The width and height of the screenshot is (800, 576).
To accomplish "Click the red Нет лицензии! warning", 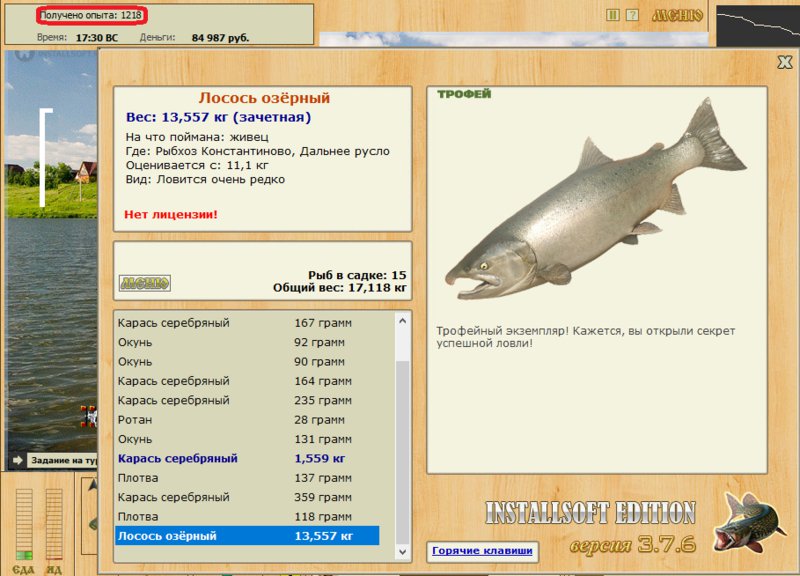I will coord(171,214).
